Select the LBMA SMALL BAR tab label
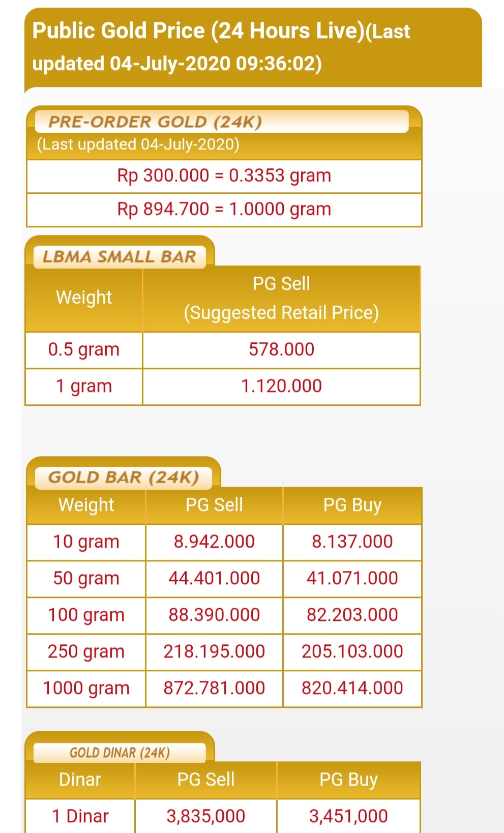Viewport: 504px width, 833px height. click(120, 256)
